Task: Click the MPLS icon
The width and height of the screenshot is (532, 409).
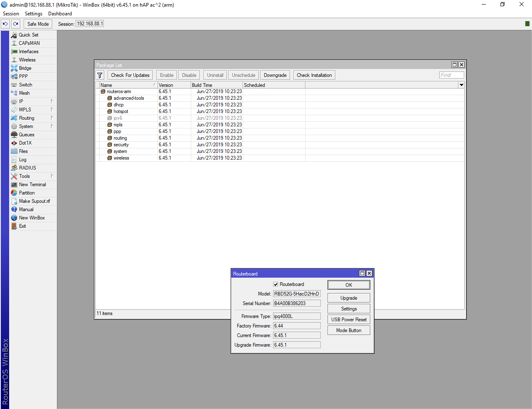Action: point(14,110)
